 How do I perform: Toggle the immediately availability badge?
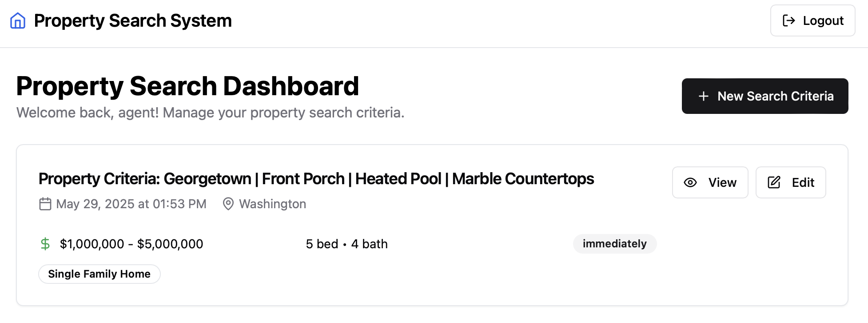pos(615,243)
